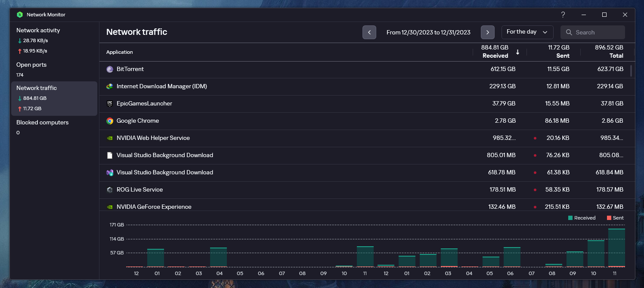Open Blocked computers section in sidebar
Screen dimensions: 644x288
coord(54,127)
